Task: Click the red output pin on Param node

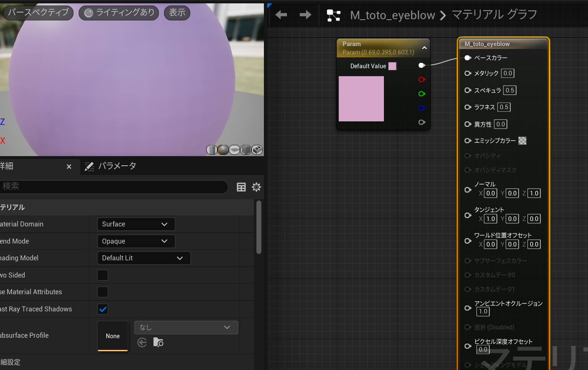Action: [422, 80]
